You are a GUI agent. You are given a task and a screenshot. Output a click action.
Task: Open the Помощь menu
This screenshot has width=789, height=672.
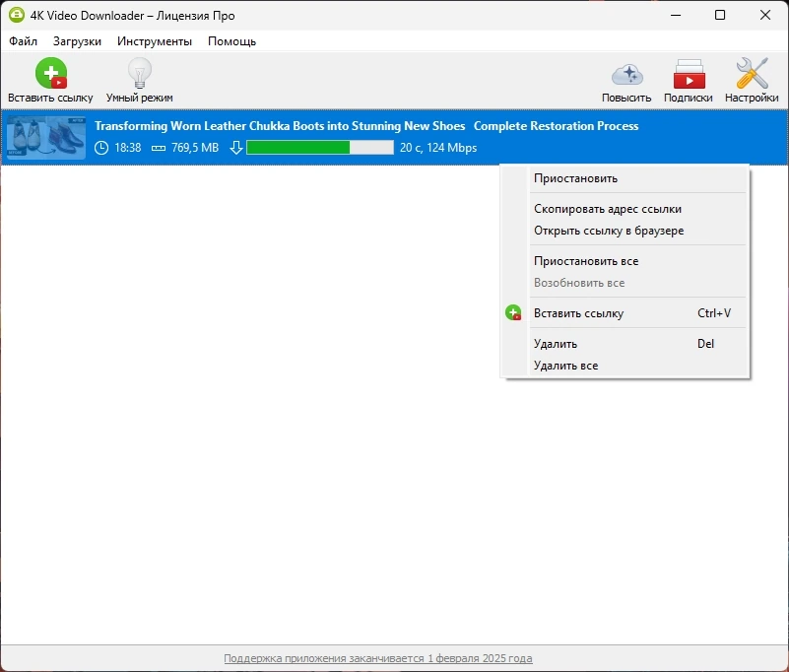[x=231, y=41]
